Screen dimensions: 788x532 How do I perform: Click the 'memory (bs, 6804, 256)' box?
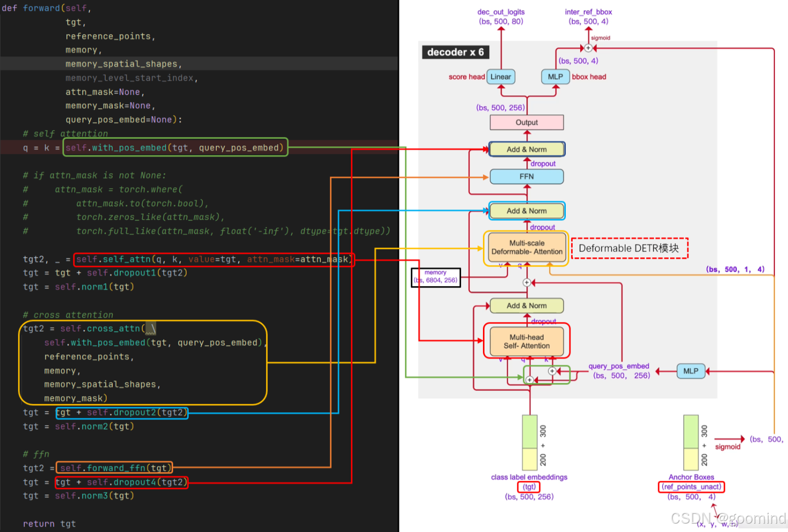click(x=436, y=277)
